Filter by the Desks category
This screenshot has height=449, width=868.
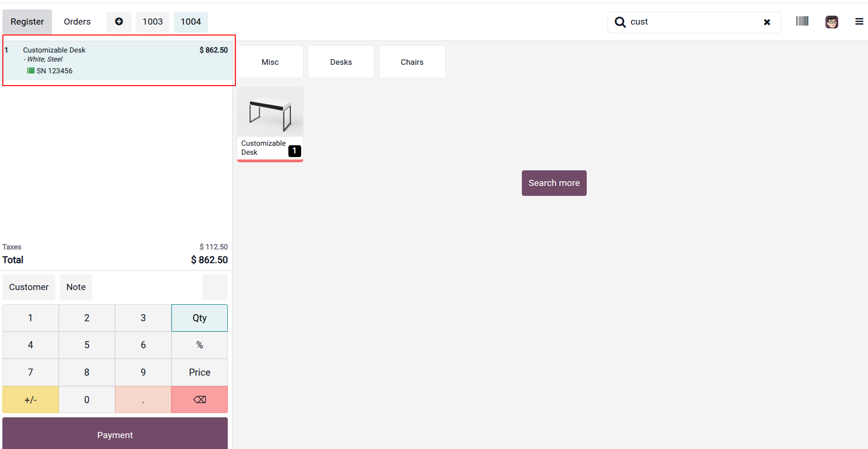(x=341, y=62)
